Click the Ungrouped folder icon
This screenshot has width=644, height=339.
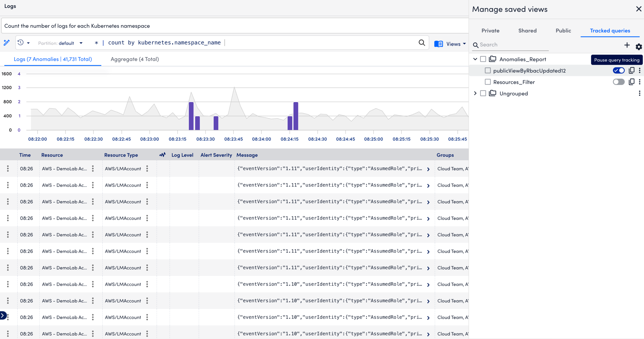point(493,93)
